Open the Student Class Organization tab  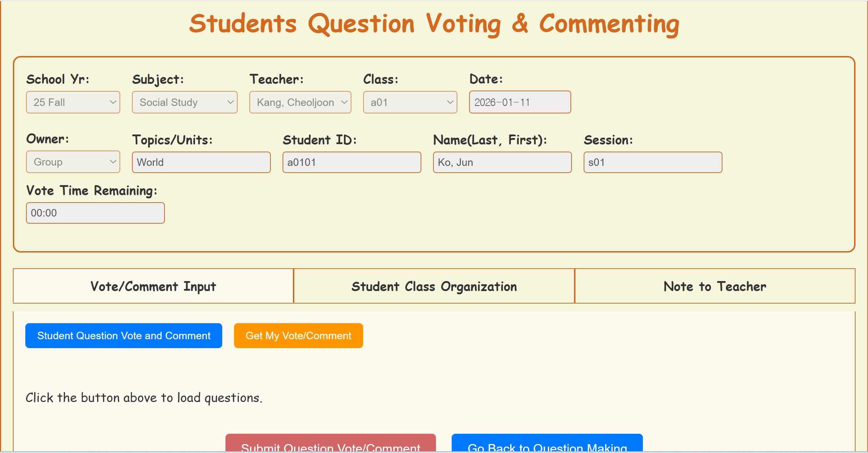coord(434,286)
